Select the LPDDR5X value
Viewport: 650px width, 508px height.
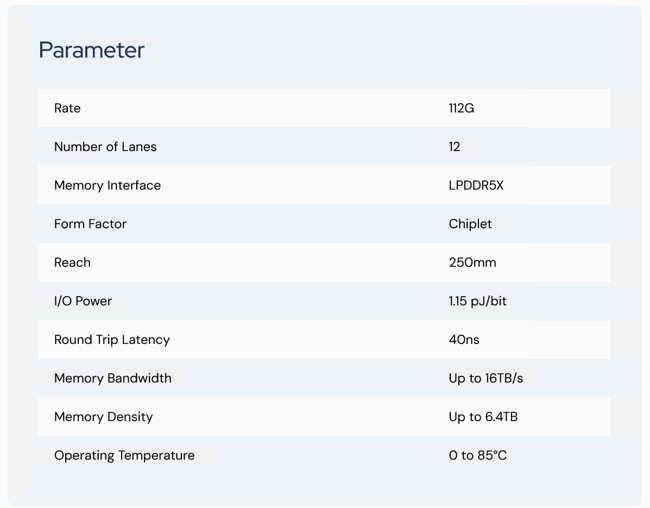pyautogui.click(x=476, y=185)
